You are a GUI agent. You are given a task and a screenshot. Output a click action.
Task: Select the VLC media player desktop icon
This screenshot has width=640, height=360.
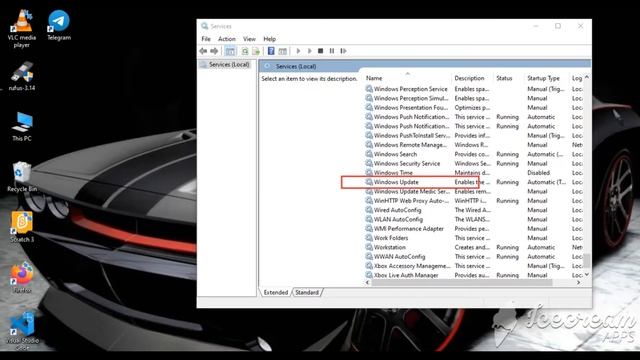click(x=22, y=29)
